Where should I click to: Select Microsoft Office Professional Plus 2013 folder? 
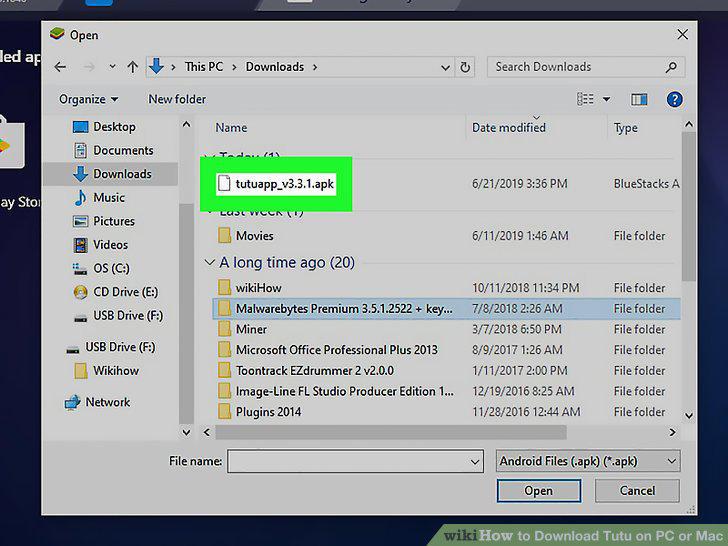[337, 350]
